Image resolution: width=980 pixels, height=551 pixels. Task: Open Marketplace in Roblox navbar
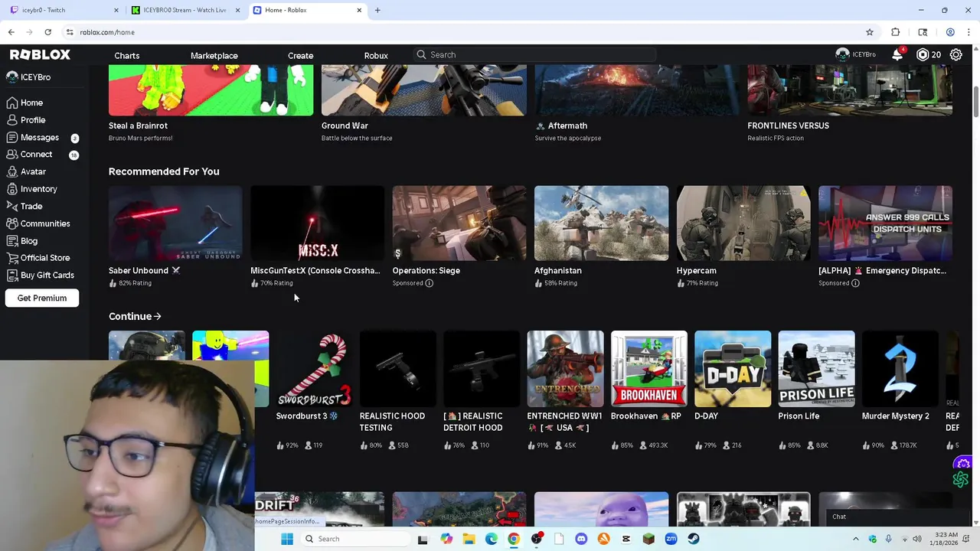pyautogui.click(x=214, y=55)
